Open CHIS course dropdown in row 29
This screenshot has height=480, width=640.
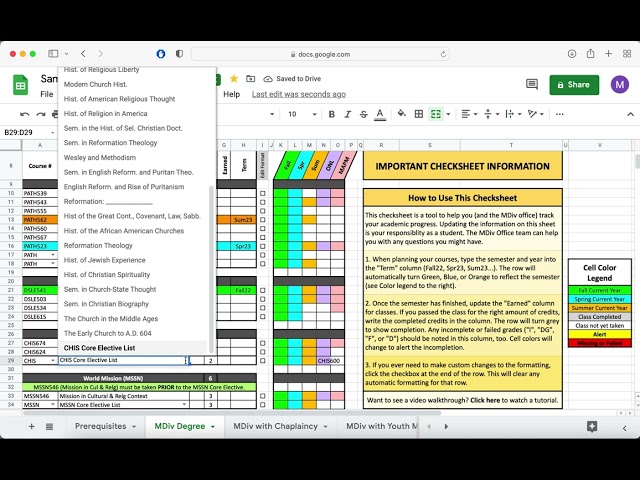point(53,361)
